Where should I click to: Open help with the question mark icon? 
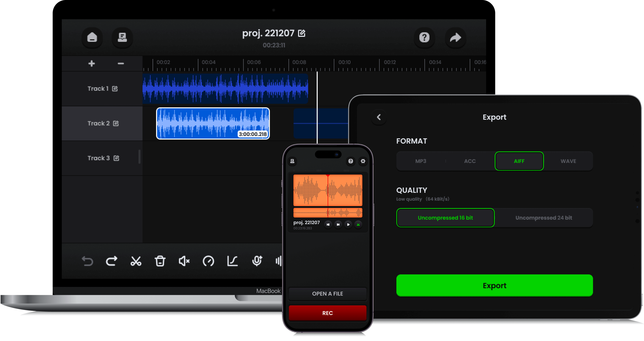pos(424,37)
